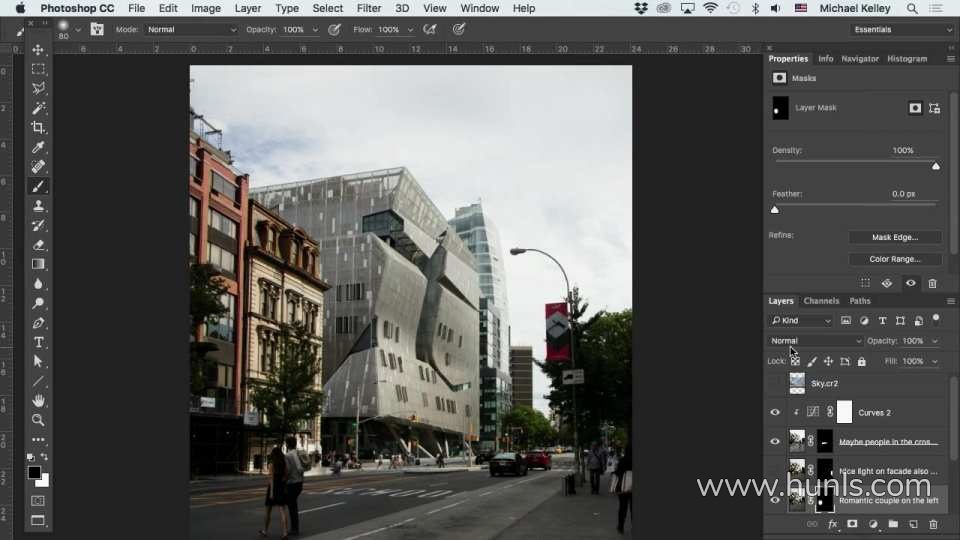Expand the layer Kind filter dropdown

pyautogui.click(x=801, y=321)
